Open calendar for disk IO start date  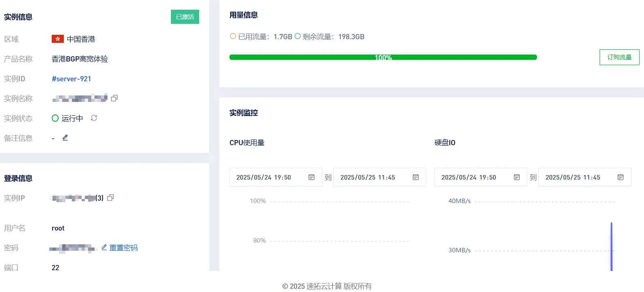[516, 178]
